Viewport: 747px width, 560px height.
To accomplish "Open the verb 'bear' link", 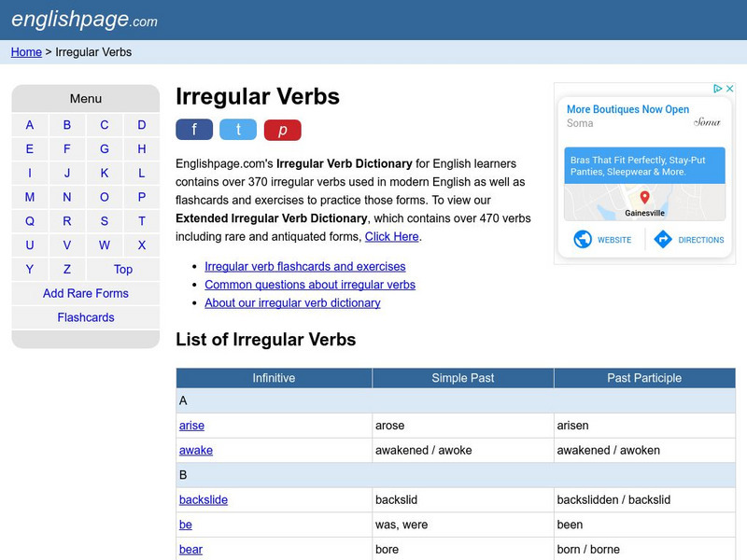I will [190, 549].
